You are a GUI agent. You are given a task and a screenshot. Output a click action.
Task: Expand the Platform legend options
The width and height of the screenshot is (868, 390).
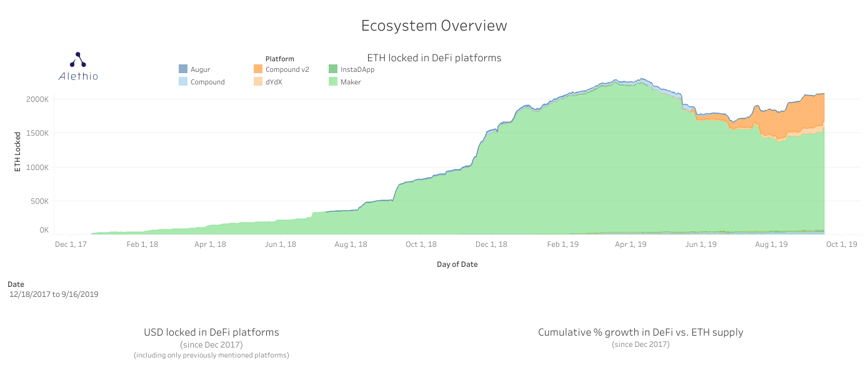279,58
